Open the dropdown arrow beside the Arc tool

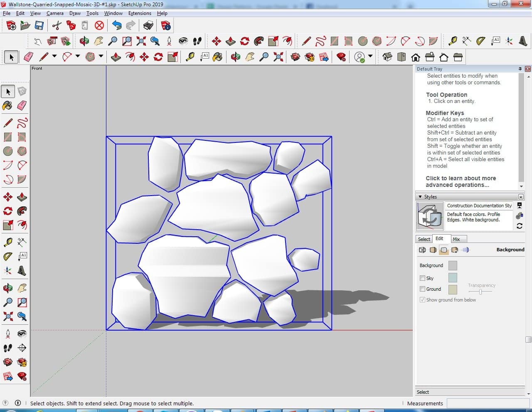(x=78, y=56)
